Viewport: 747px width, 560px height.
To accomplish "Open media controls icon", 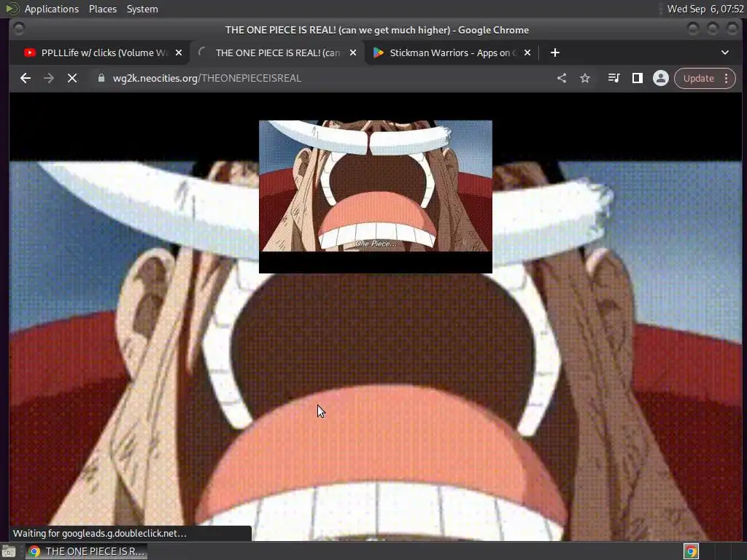I will 614,78.
